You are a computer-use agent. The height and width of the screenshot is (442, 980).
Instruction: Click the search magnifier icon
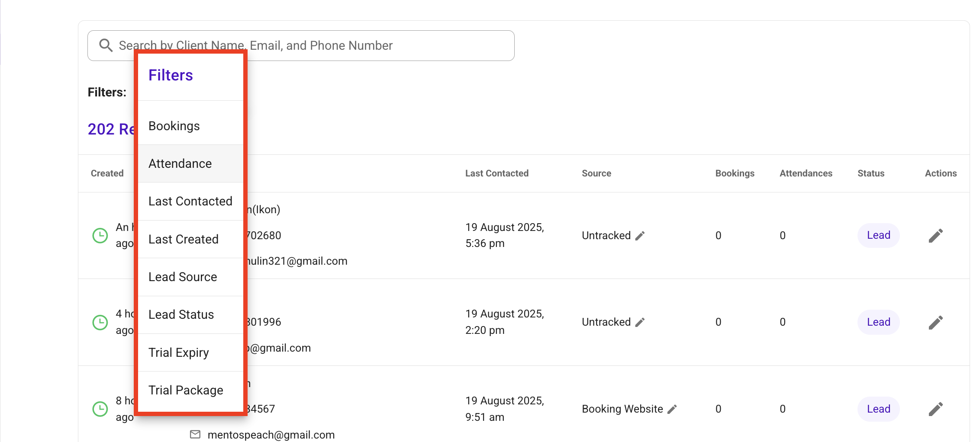[x=106, y=45]
